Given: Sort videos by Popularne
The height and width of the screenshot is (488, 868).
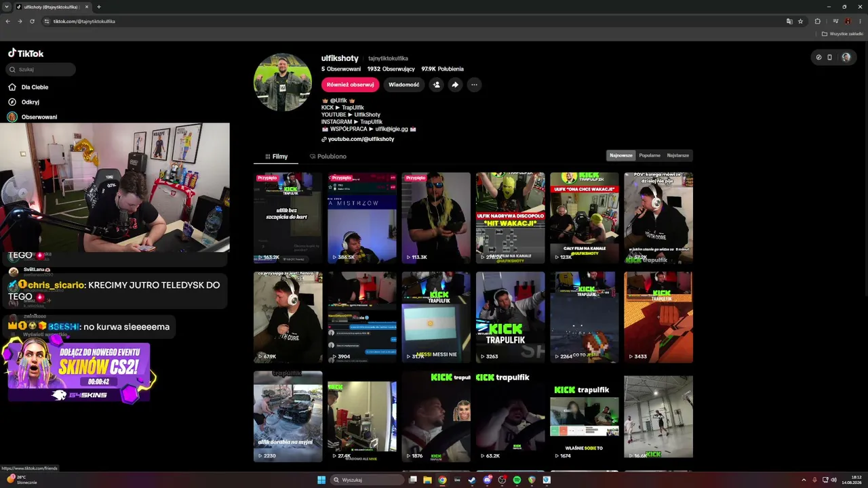Looking at the screenshot, I should 650,155.
